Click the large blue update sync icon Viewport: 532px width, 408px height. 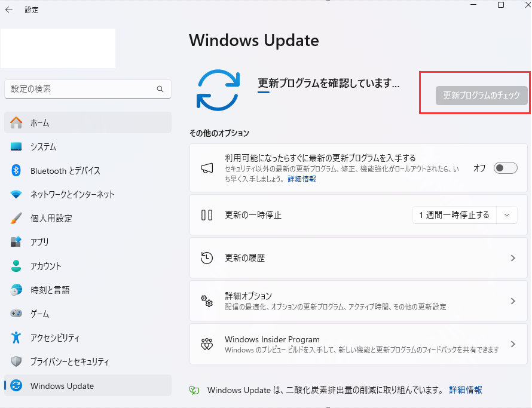tap(218, 90)
